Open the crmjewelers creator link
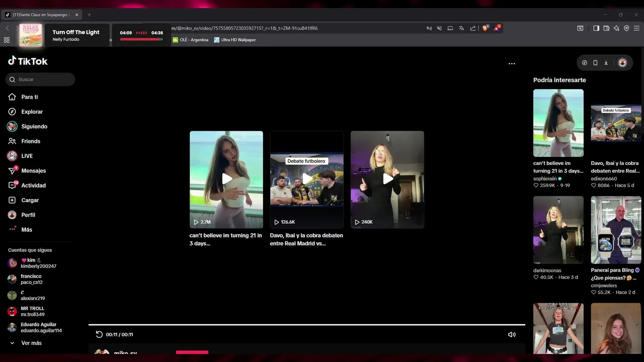The image size is (644, 362). pyautogui.click(x=604, y=286)
